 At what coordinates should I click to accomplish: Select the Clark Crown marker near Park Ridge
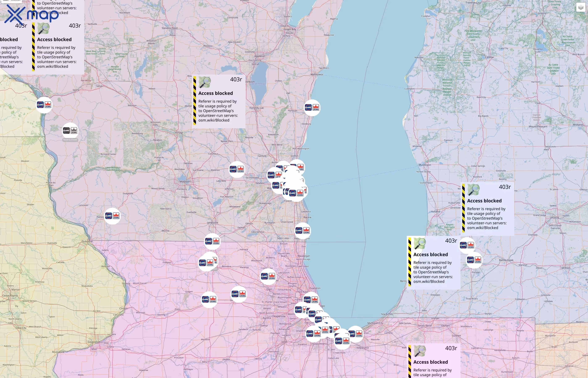tap(311, 300)
